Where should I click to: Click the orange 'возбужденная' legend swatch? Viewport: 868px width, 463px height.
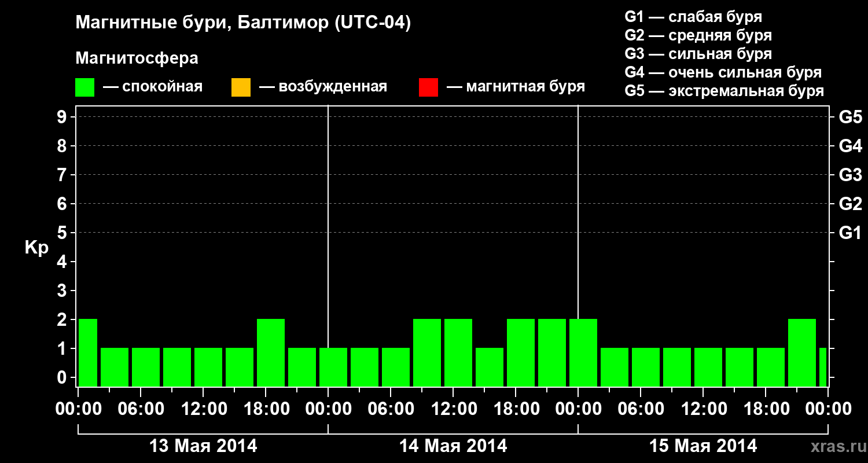[241, 87]
